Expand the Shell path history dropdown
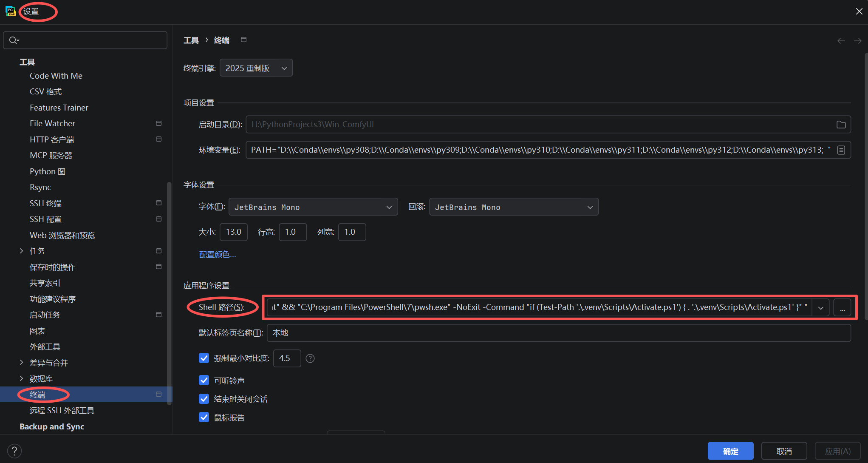The width and height of the screenshot is (868, 463). [821, 307]
